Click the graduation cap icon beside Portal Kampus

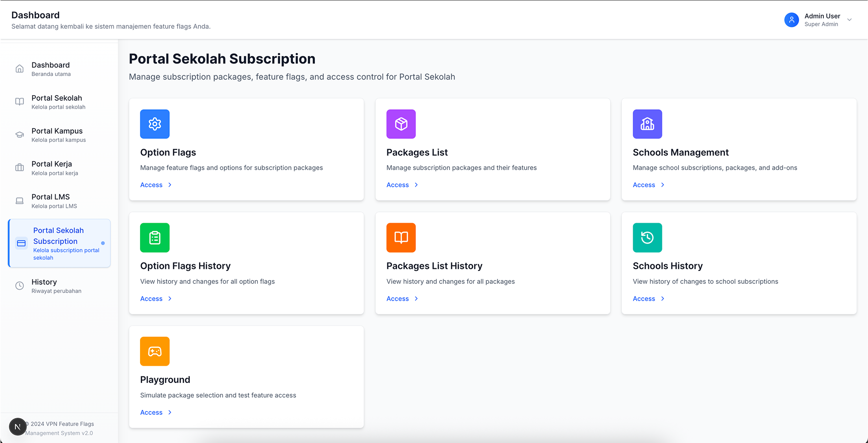click(19, 135)
